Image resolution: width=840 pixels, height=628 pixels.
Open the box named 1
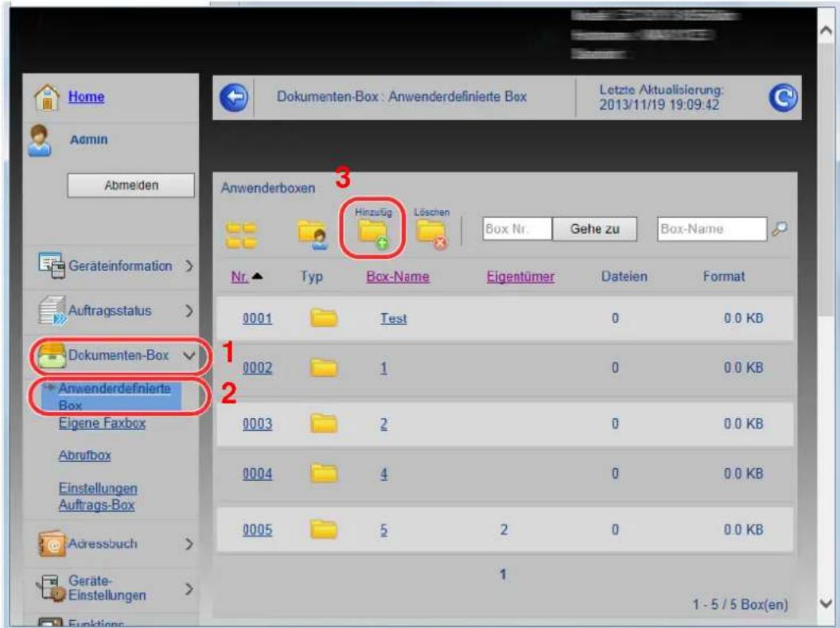383,368
